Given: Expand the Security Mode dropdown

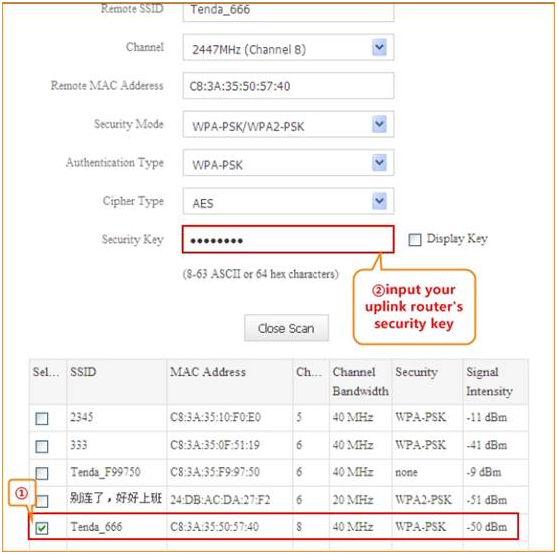Looking at the screenshot, I should tap(379, 124).
